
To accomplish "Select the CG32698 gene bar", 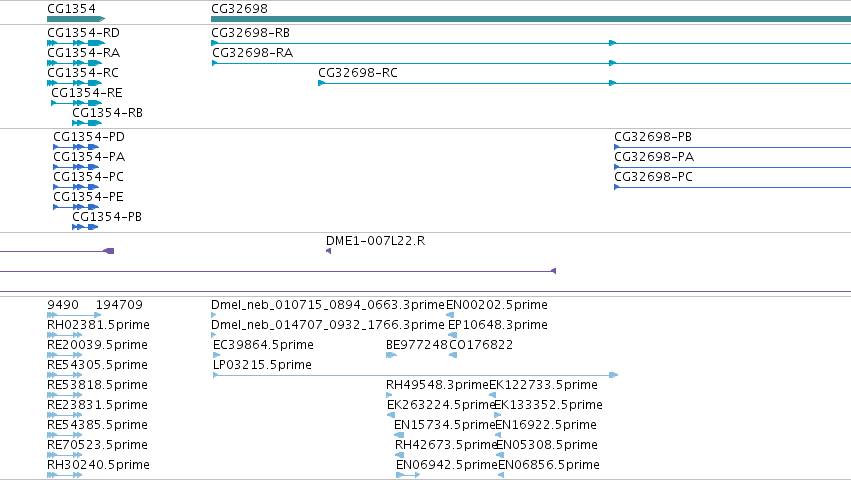I will pyautogui.click(x=531, y=19).
